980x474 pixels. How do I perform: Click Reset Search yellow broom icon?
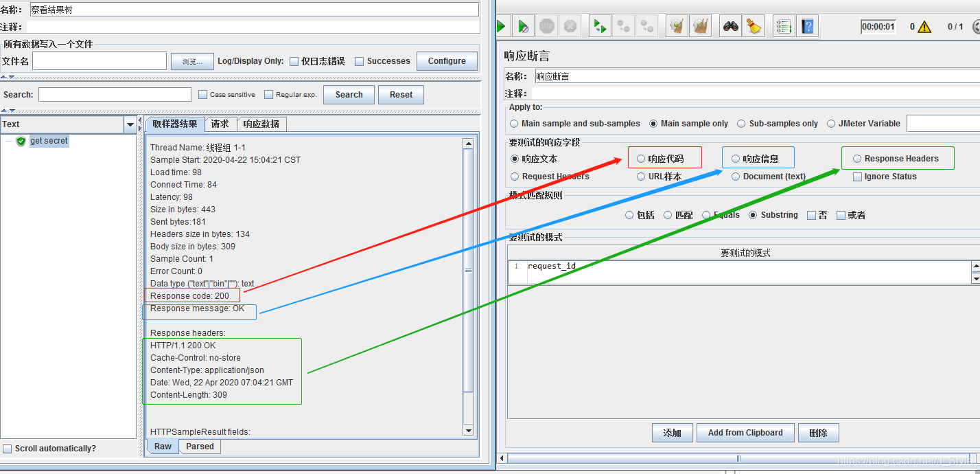754,26
